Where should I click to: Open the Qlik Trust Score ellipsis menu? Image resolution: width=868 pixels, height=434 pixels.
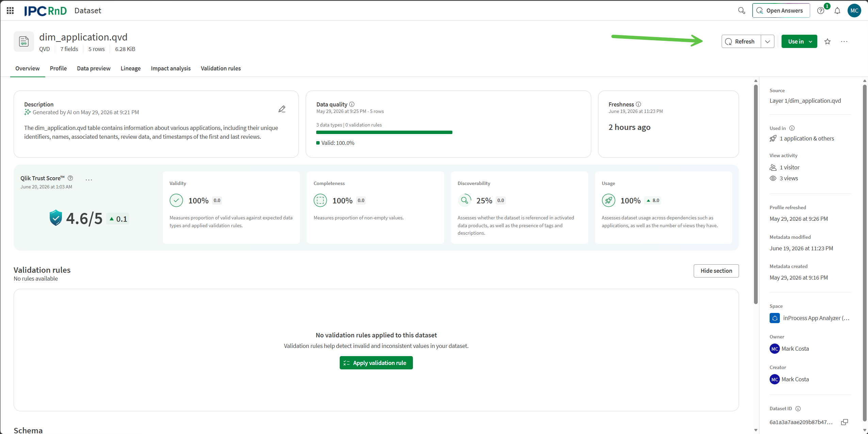(89, 179)
